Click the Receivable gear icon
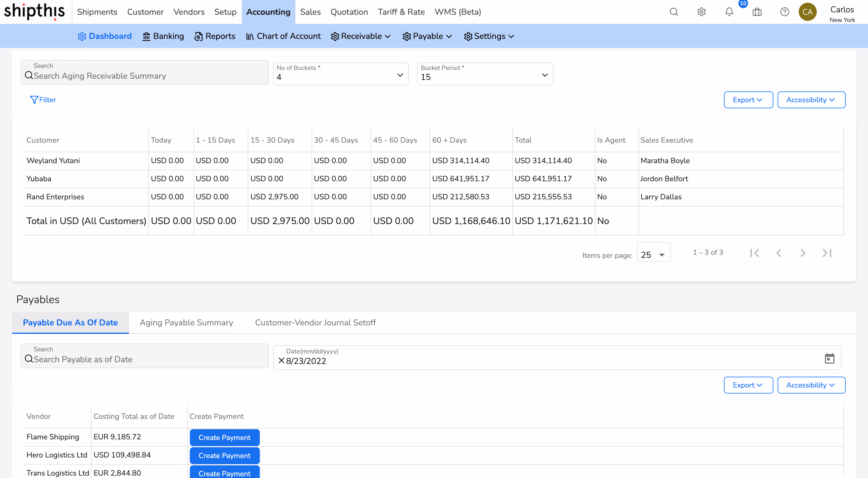Viewport: 868px width, 478px height. click(335, 36)
